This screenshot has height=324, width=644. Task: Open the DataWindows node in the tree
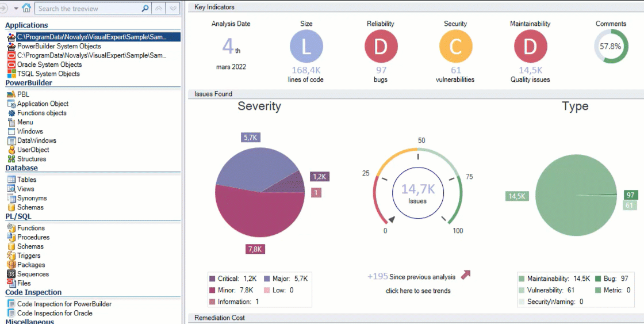coord(36,140)
